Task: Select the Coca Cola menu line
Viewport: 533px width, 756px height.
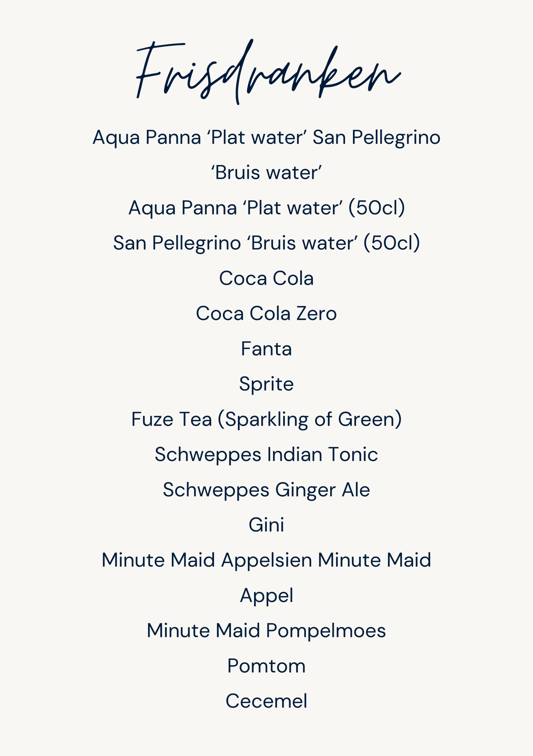Action: [x=266, y=278]
